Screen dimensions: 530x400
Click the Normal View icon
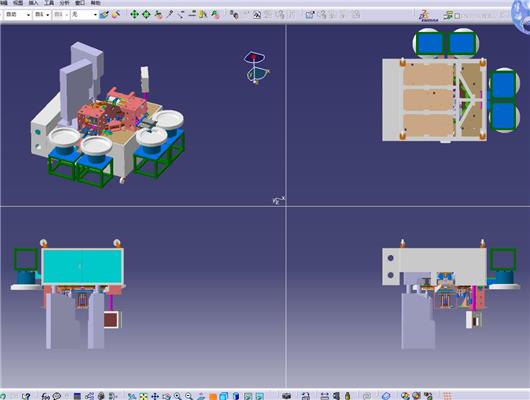201,396
